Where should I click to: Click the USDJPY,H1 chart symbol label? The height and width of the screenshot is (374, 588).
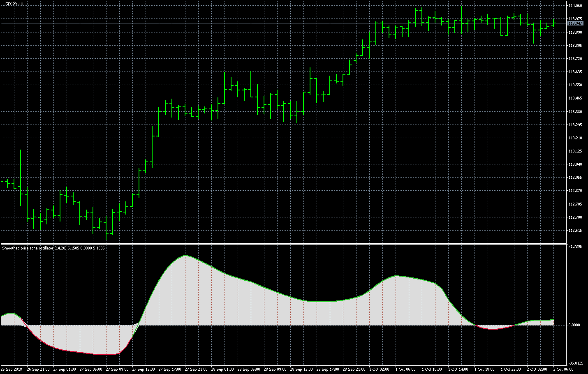[13, 4]
